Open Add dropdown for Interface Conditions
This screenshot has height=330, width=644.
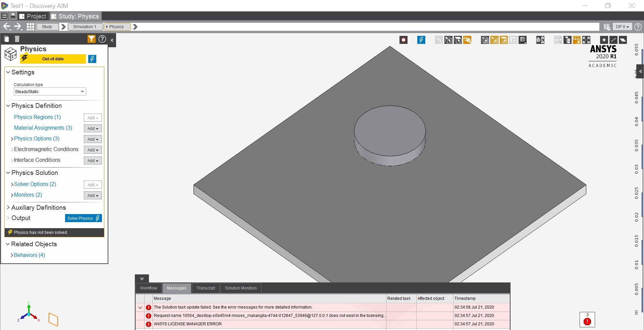click(93, 160)
